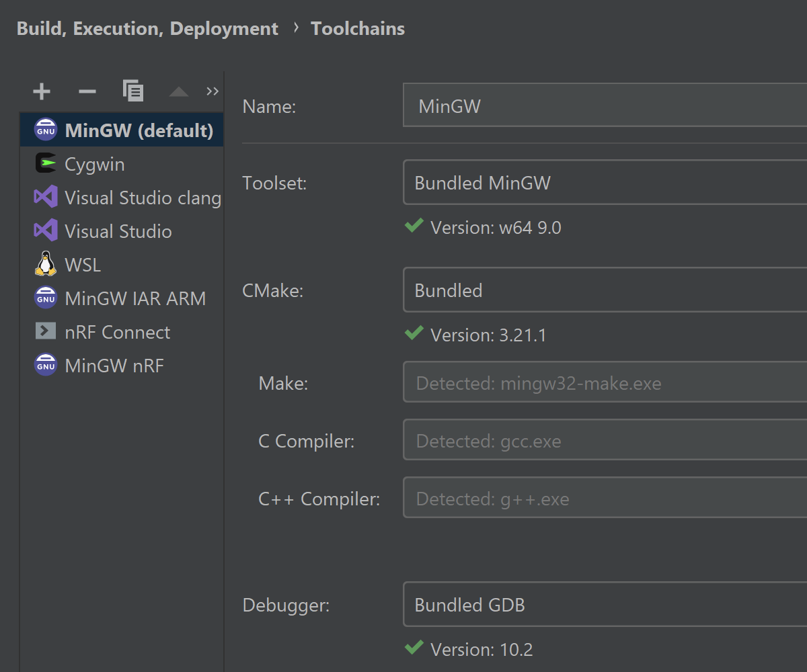The height and width of the screenshot is (672, 807).
Task: Edit the Name field containing MinGW
Action: [x=605, y=105]
